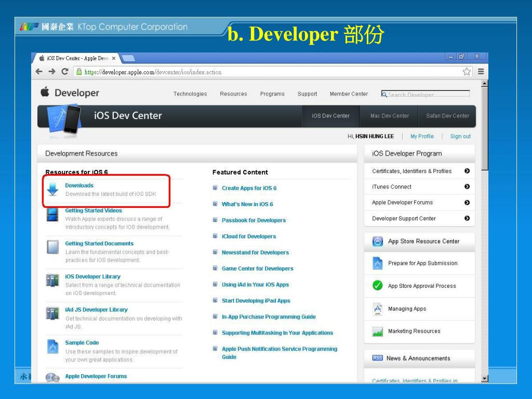Viewport: 532px width, 399px height.
Task: Open Game Center for Developers link
Action: [258, 269]
